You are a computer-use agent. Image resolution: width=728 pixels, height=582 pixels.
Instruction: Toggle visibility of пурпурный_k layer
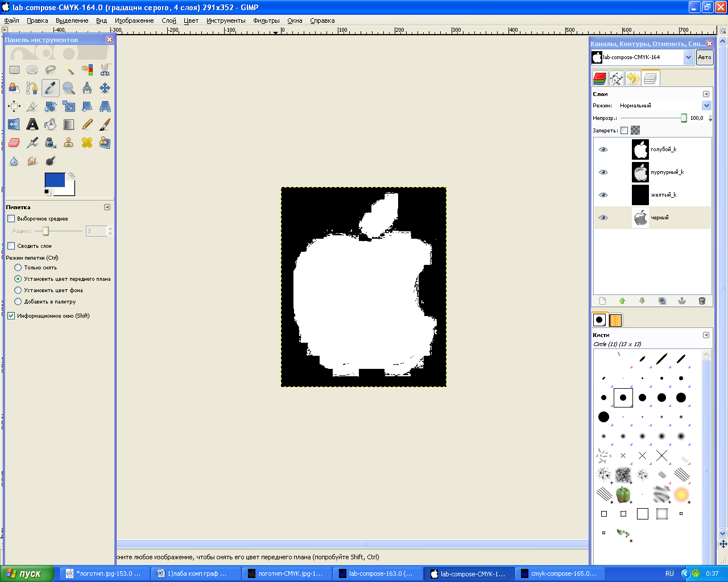(x=603, y=172)
